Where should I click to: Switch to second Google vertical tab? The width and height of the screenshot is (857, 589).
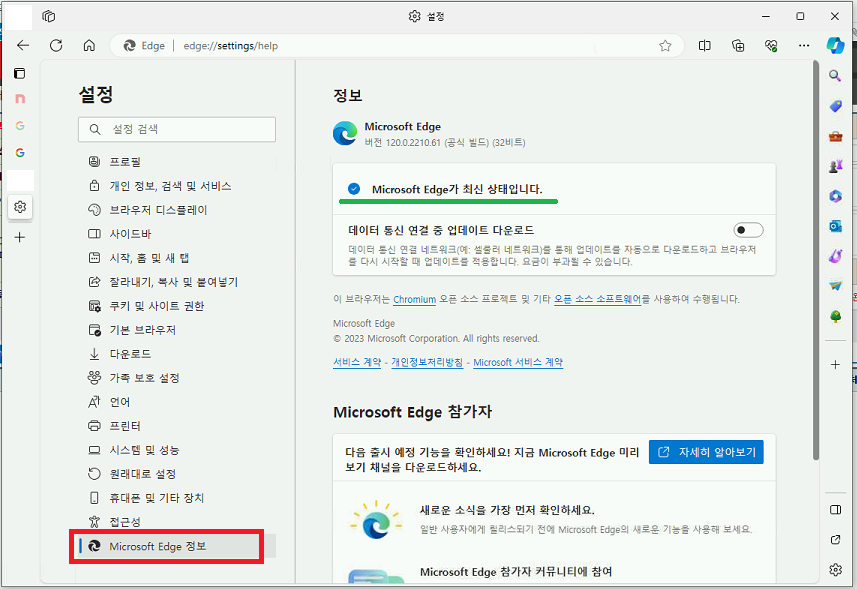pyautogui.click(x=20, y=152)
